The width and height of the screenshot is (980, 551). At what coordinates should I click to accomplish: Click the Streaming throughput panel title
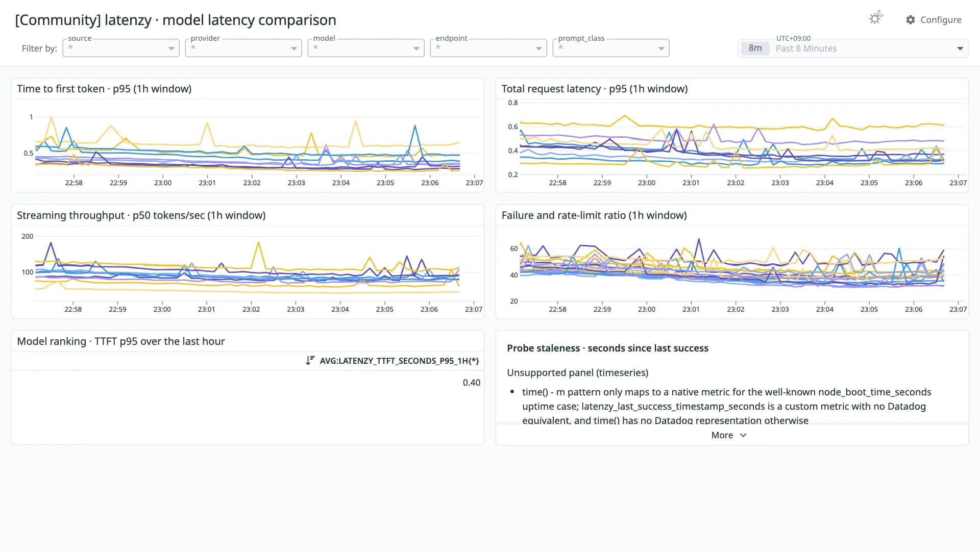(141, 215)
